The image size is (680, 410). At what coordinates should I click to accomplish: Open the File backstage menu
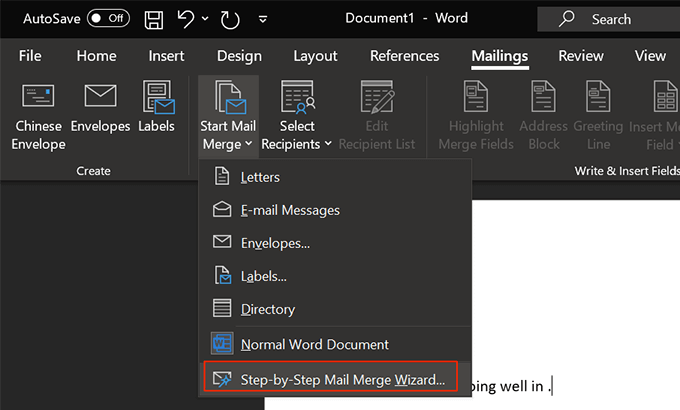[x=30, y=56]
